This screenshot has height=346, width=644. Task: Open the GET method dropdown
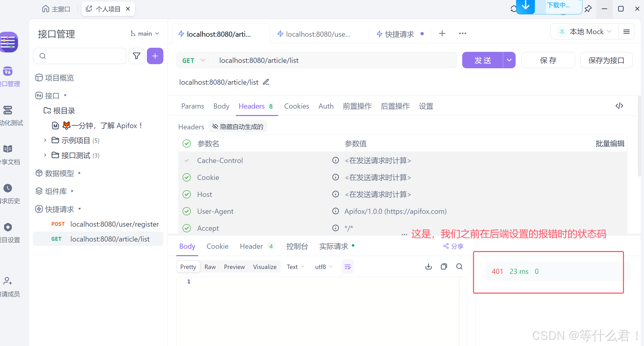(194, 60)
